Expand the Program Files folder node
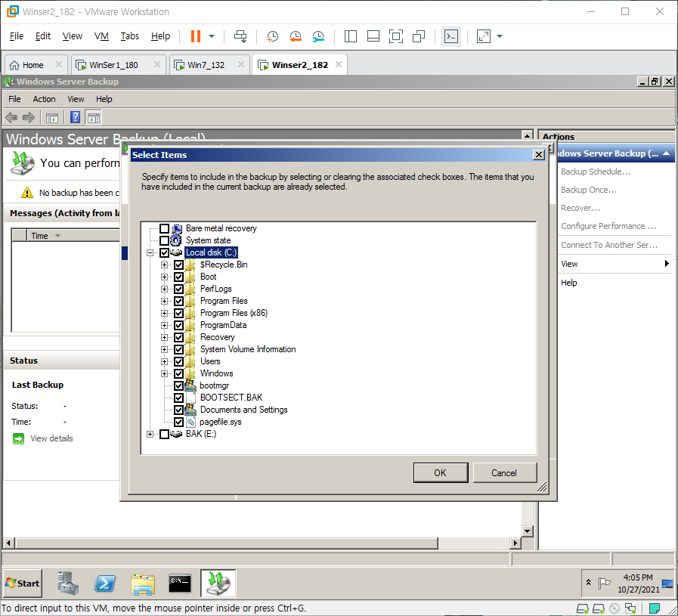 click(164, 301)
